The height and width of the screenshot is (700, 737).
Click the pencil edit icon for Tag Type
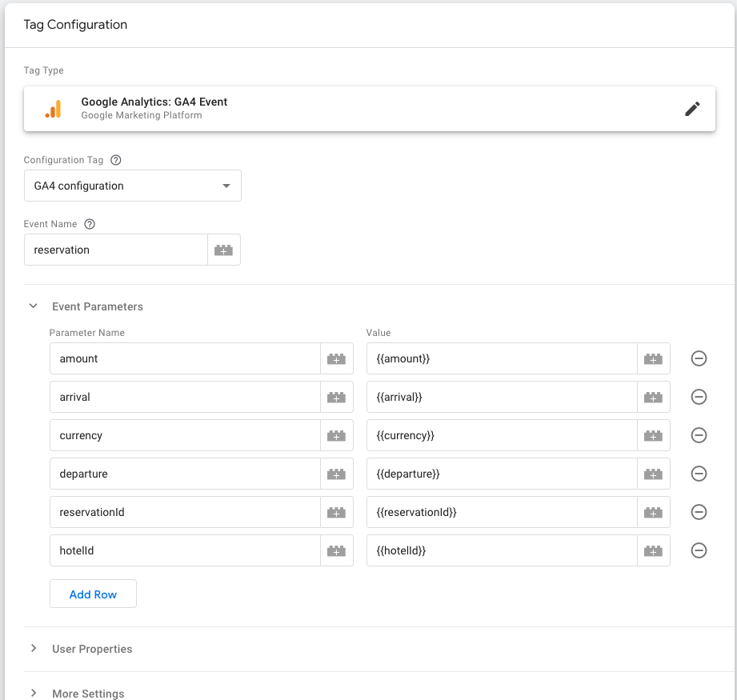pos(692,109)
